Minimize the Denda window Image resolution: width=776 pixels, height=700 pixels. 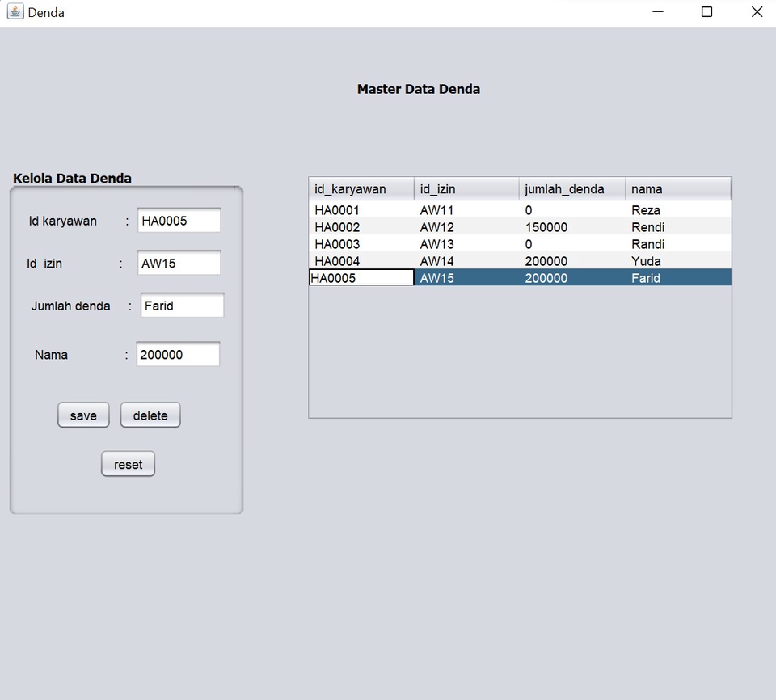pos(658,12)
